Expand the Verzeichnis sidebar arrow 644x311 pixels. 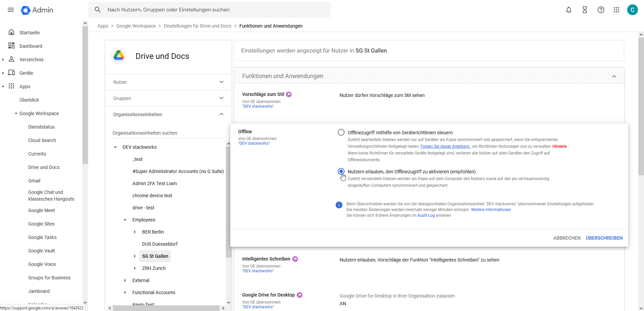3,60
